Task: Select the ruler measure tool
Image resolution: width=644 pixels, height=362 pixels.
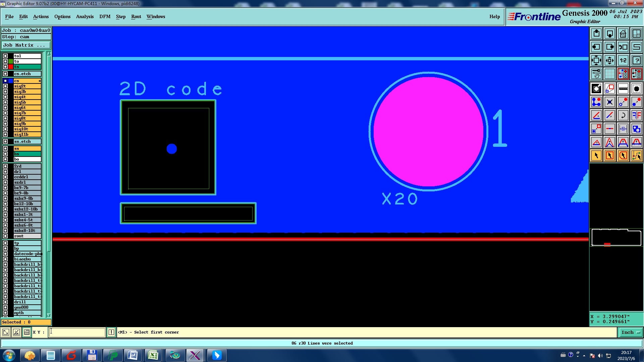Action: (x=623, y=88)
